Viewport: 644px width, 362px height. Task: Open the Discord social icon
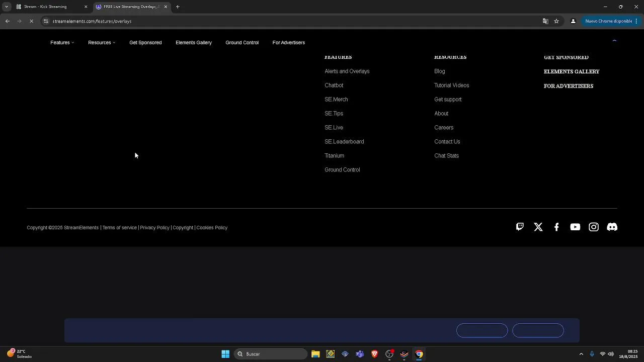(x=612, y=227)
